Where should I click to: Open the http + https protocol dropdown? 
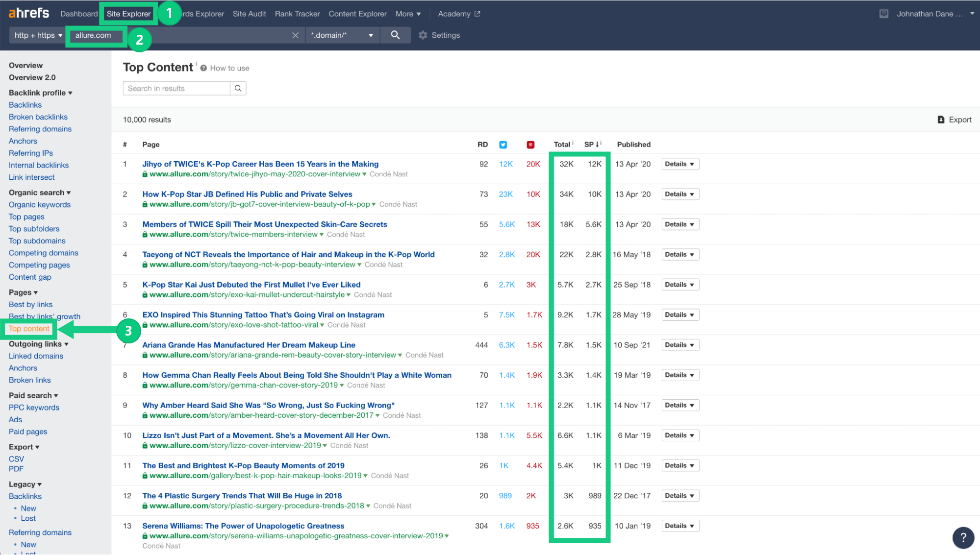point(38,35)
